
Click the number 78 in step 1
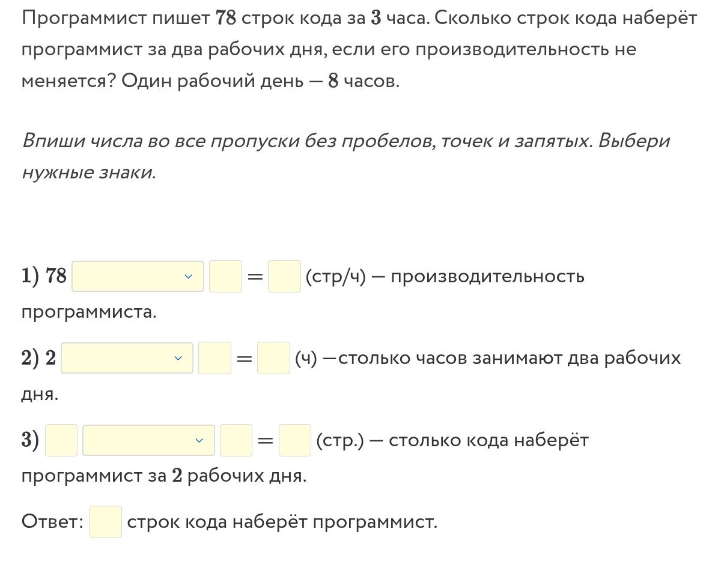point(56,276)
